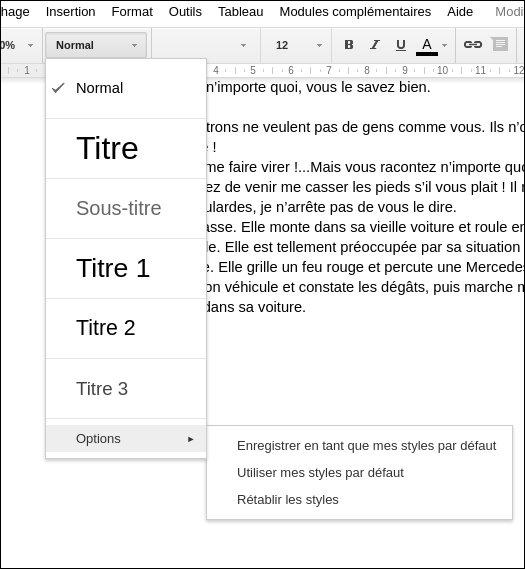Image resolution: width=525 pixels, height=569 pixels.
Task: Insert a link with the chain icon
Action: click(x=473, y=45)
